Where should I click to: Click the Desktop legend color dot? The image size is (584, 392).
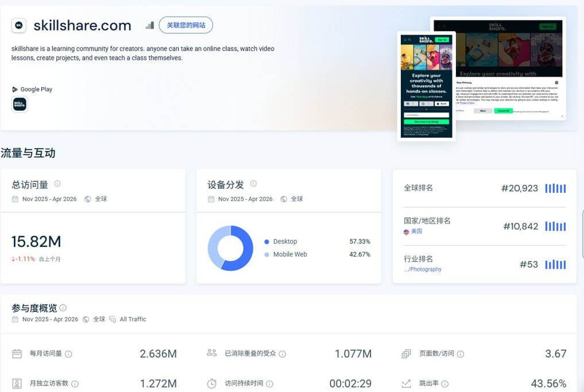click(x=266, y=242)
